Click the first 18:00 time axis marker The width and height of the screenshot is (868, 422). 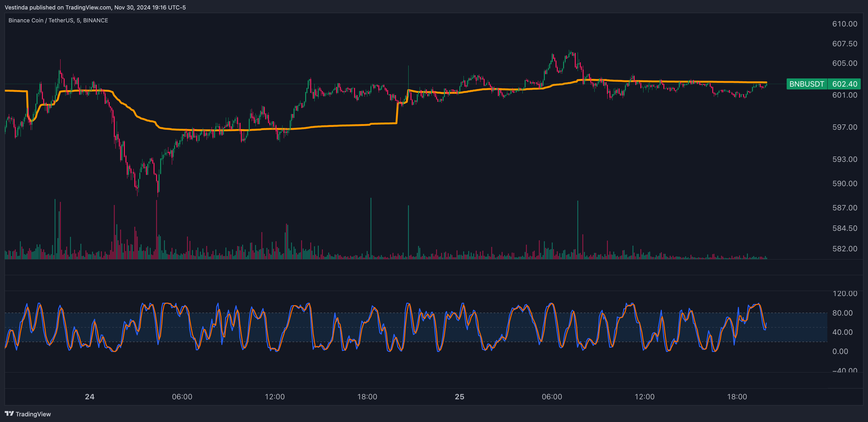click(367, 397)
